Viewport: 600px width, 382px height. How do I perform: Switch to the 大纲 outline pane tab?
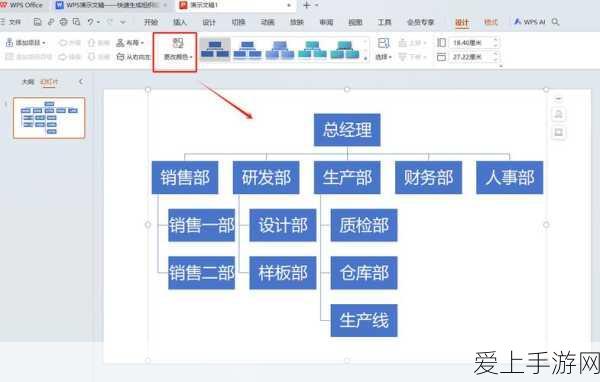pyautogui.click(x=28, y=82)
